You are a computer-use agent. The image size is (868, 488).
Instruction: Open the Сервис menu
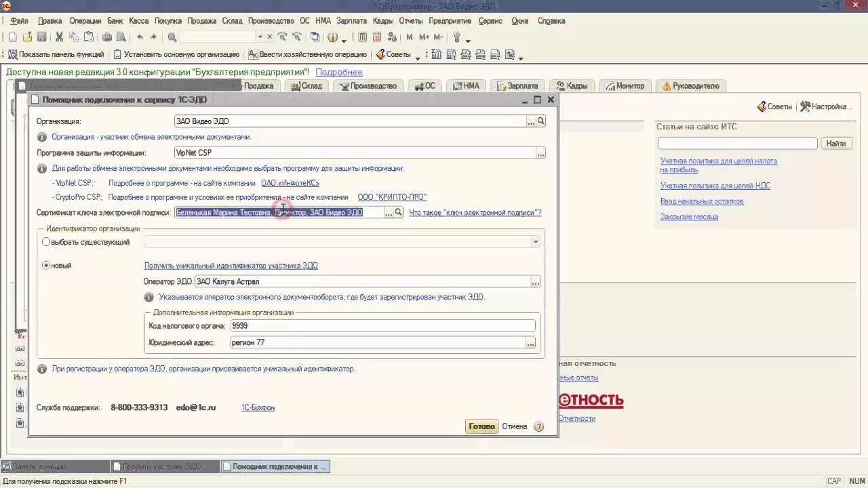490,21
